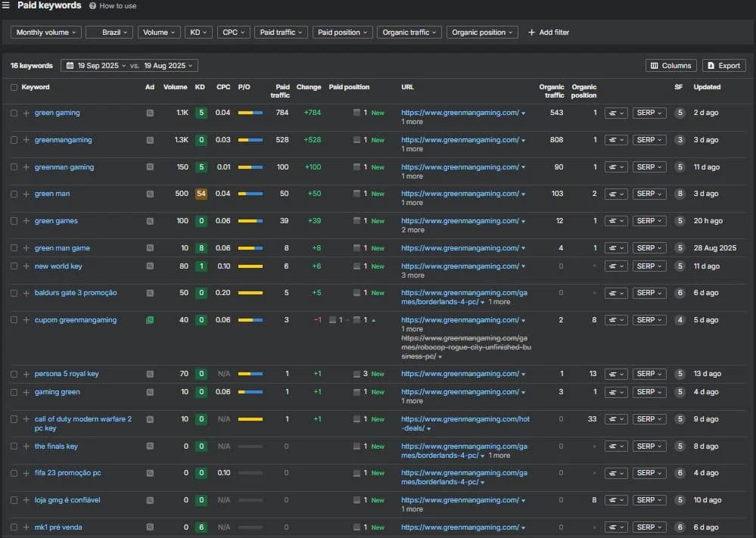This screenshot has width=756, height=538.
Task: Check the greenmangaming row checkbox
Action: 14,140
